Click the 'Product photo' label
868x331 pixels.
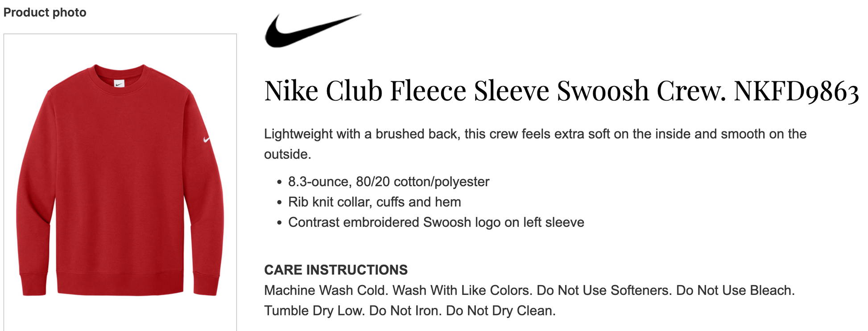pos(45,12)
